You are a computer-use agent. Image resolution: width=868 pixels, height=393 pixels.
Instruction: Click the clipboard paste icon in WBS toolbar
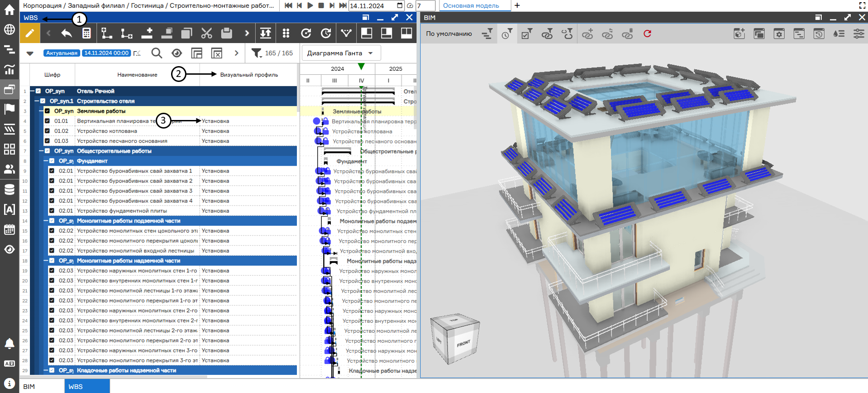(226, 33)
